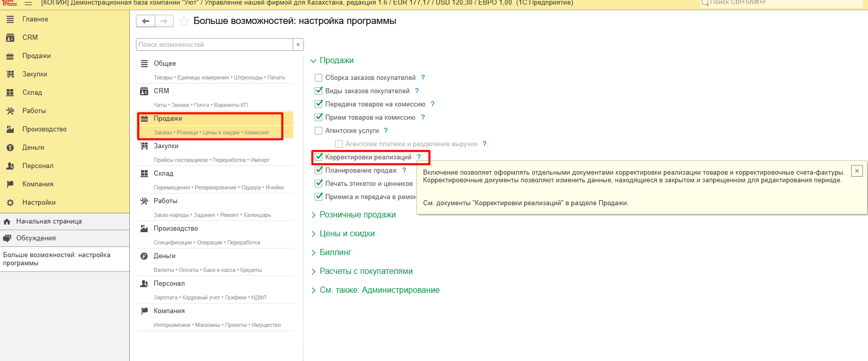The width and height of the screenshot is (868, 361).
Task: Click the CRM sidebar icon
Action: pos(10,38)
